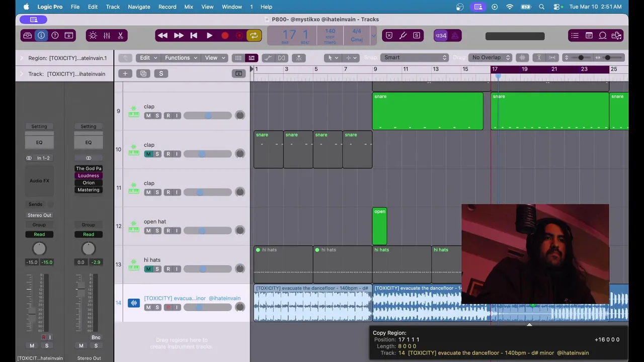Open the Mix menu
This screenshot has height=362, width=644.
(x=189, y=7)
